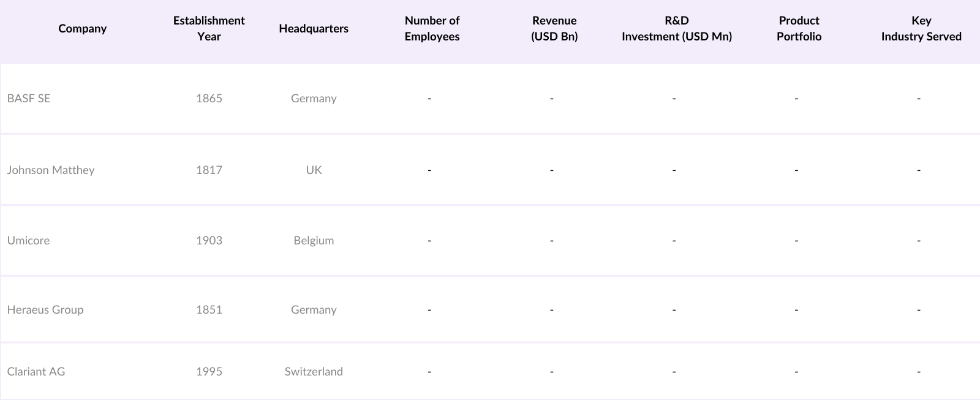Select the R&D Investment (USD Mn) header
The height and width of the screenshot is (400, 980).
coord(677,29)
